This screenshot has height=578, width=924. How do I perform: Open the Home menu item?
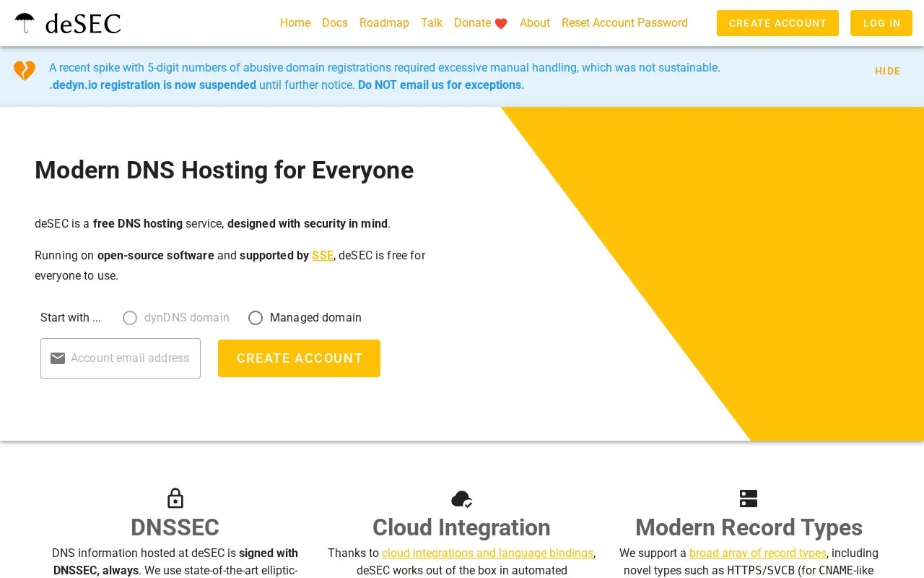(x=295, y=23)
